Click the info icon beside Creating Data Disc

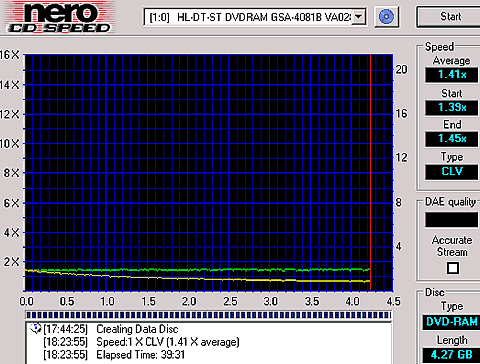pyautogui.click(x=35, y=328)
